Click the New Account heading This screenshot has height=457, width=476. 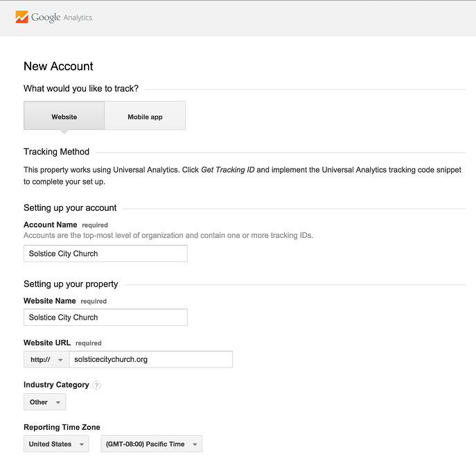coord(58,67)
